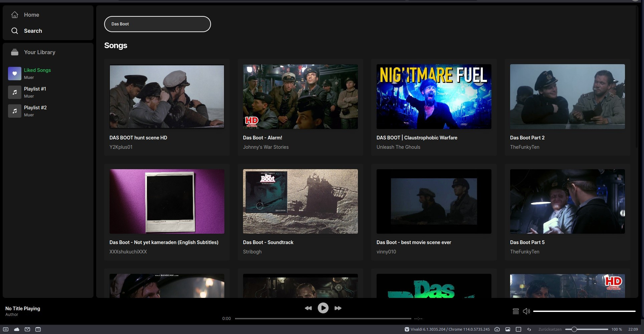Open Vivaldi mail icon in status bar
The width and height of the screenshot is (644, 334).
(27, 329)
